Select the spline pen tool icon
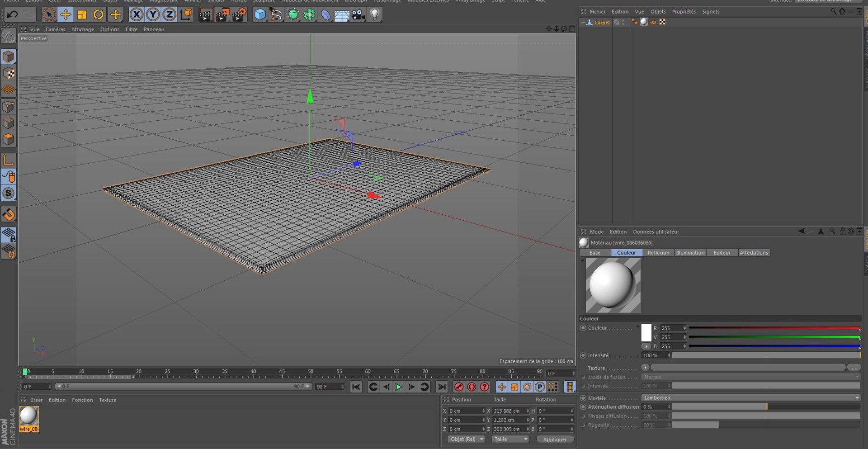This screenshot has width=868, height=449. [x=276, y=14]
